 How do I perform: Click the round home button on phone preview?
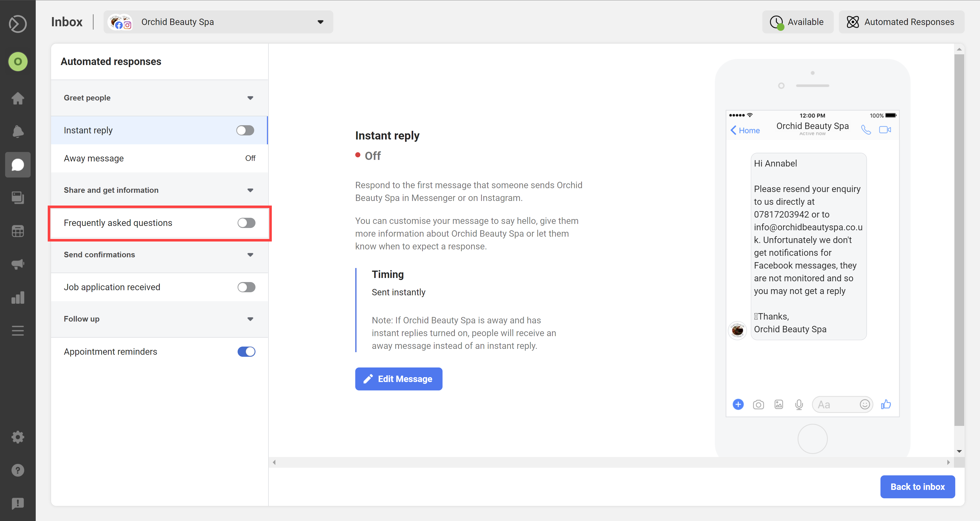[x=812, y=439]
